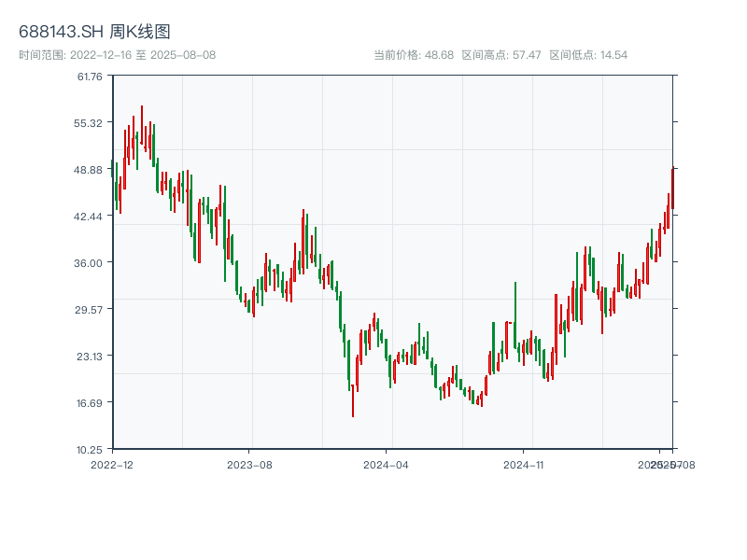Click the last candlestick at the chart's right edge
This screenshot has height=560, width=747.
pos(672,187)
